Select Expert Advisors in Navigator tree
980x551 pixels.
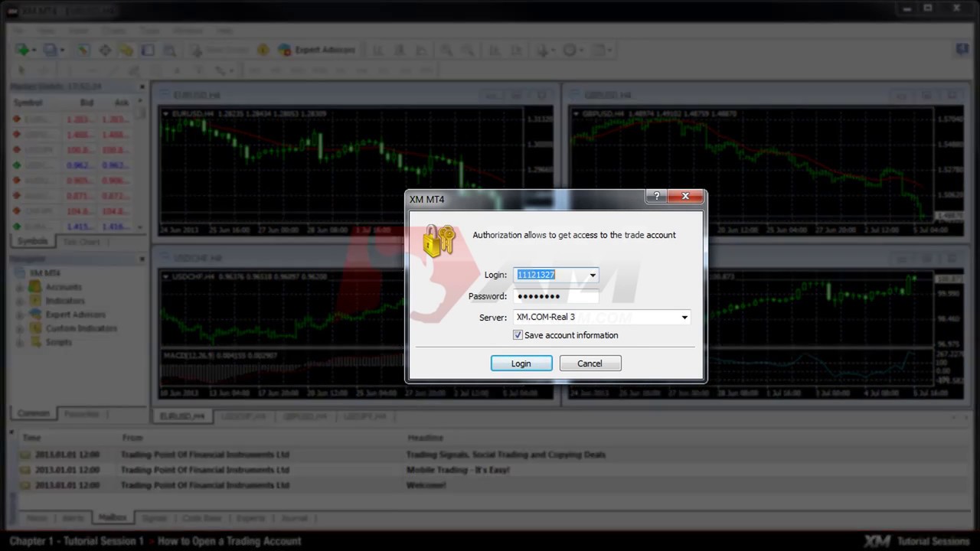76,315
